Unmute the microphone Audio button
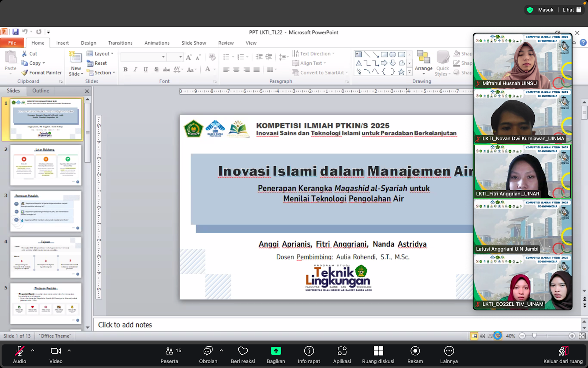The width and height of the screenshot is (588, 368). 19,351
